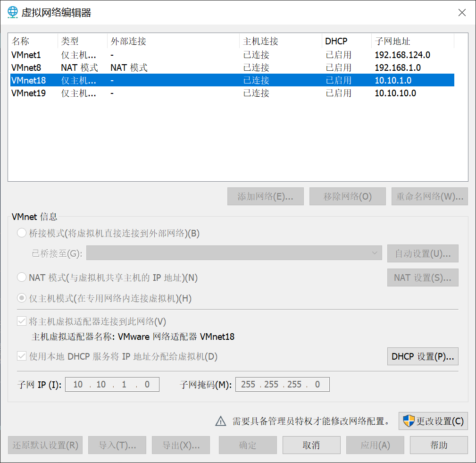Click the subnet IP input field
Viewport: 476px width, 463px height.
tap(112, 385)
